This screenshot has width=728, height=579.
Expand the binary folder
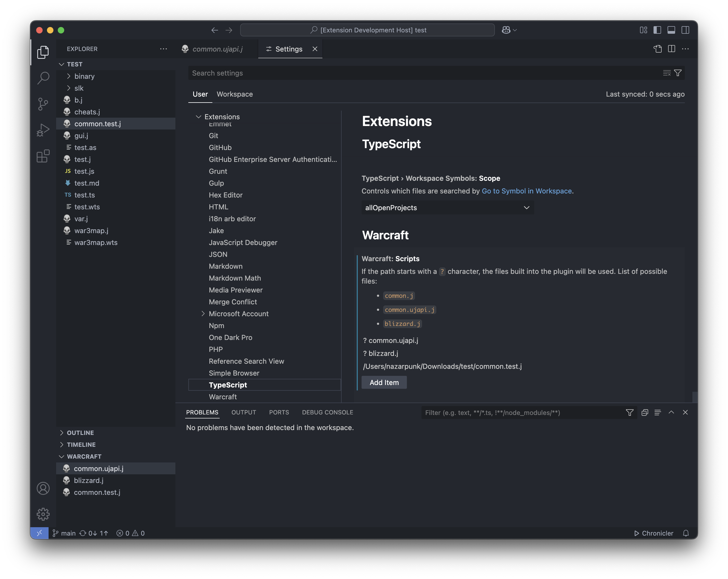tap(84, 76)
